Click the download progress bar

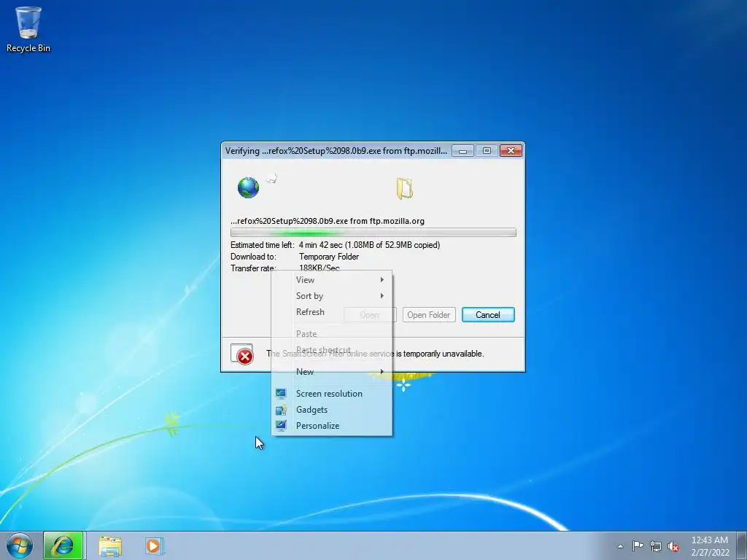coord(373,233)
